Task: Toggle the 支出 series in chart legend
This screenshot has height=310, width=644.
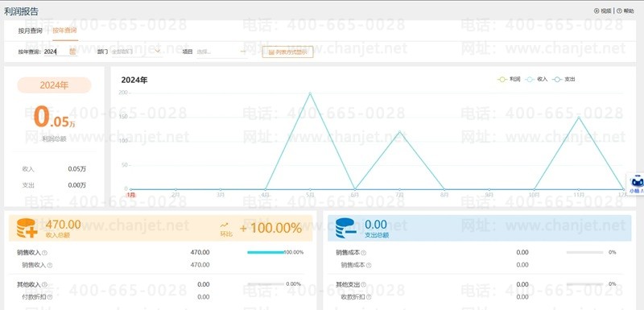Action: click(x=563, y=79)
